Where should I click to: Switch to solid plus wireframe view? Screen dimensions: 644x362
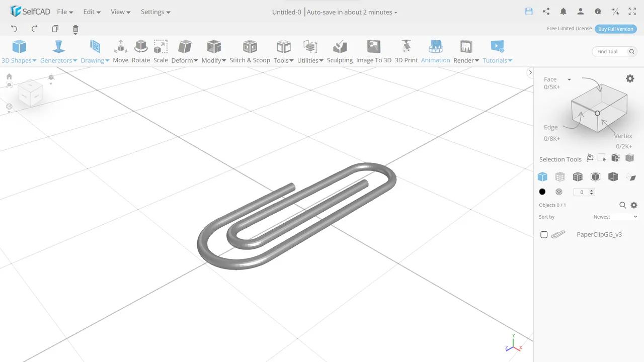[578, 176]
